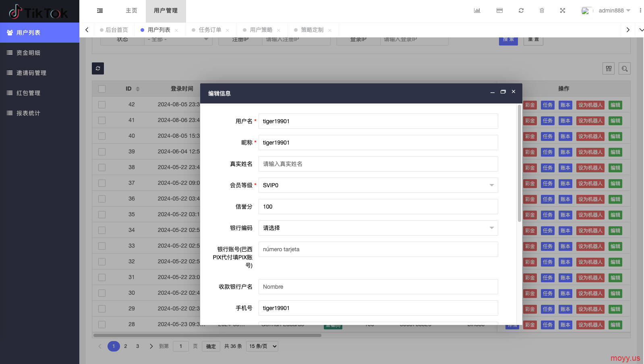Check the row with ID 40
The height and width of the screenshot is (364, 644).
(x=102, y=136)
